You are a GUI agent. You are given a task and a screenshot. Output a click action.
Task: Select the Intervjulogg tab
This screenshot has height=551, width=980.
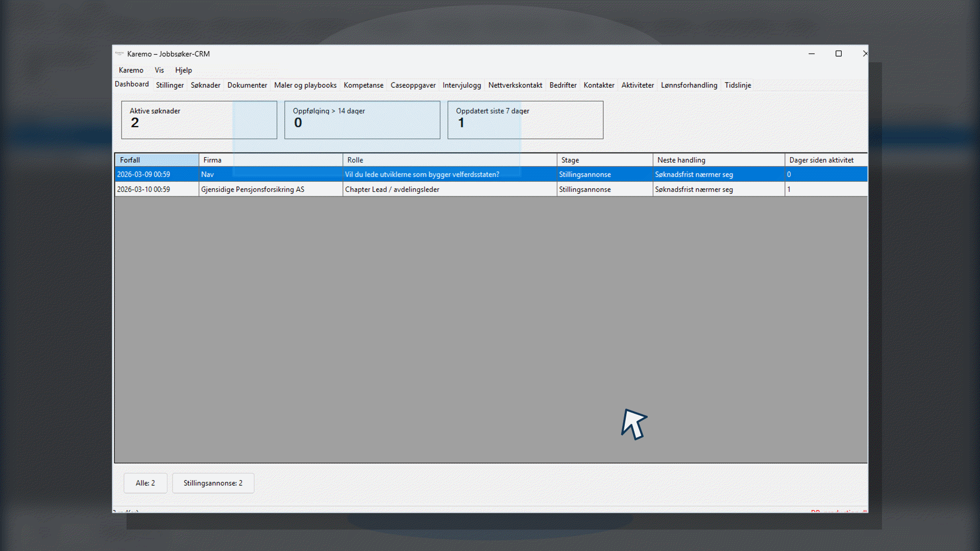[x=461, y=85]
